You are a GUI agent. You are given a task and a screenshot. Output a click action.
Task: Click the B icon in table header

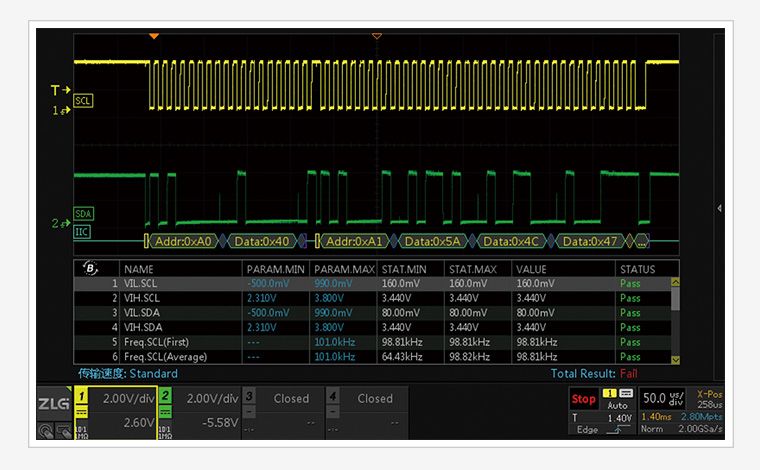pyautogui.click(x=93, y=268)
